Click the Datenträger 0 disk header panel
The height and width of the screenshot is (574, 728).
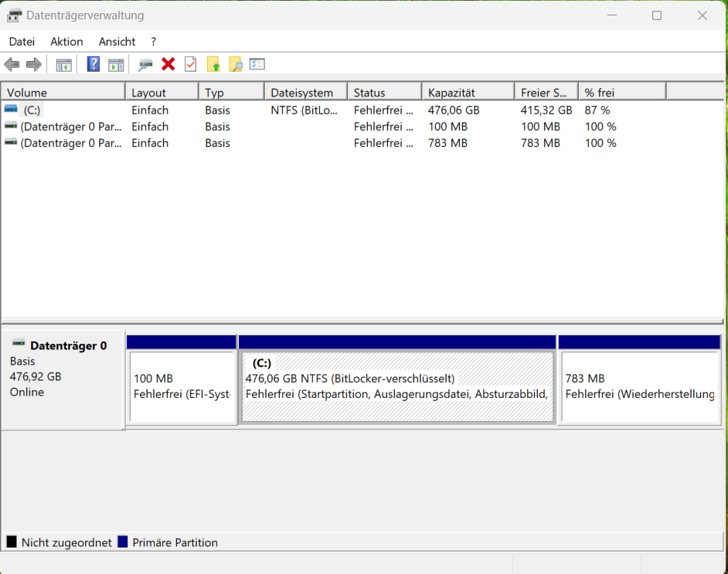tap(63, 379)
